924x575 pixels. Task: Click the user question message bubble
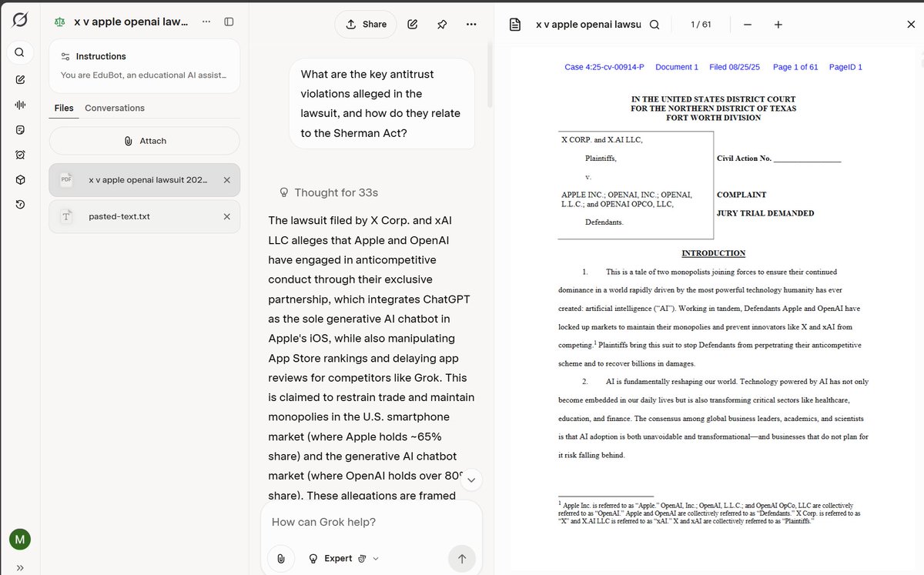[x=382, y=104]
